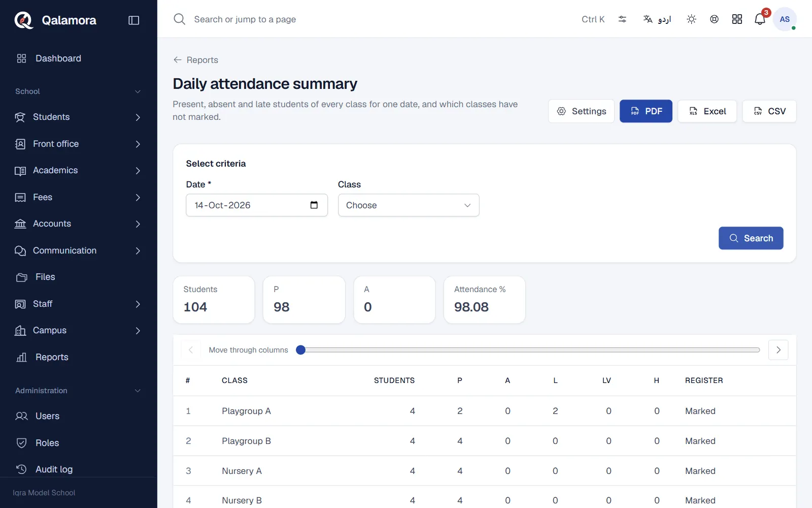Toggle light theme sun icon

click(691, 19)
